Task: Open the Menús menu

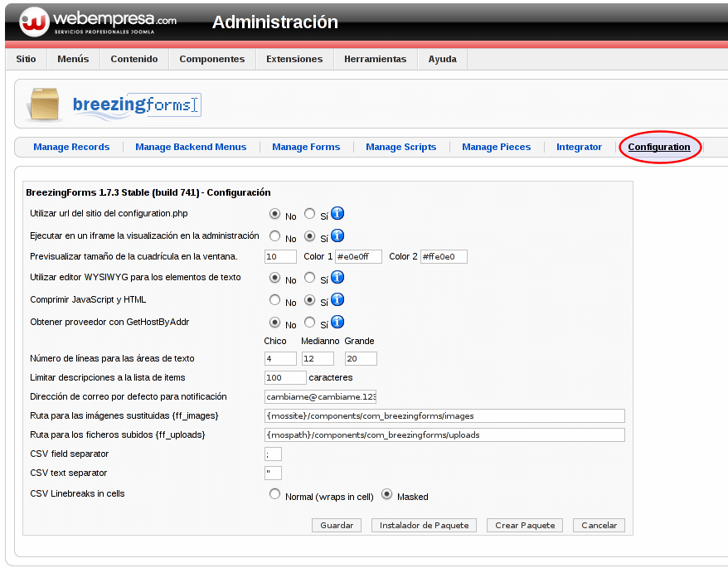Action: 73,59
